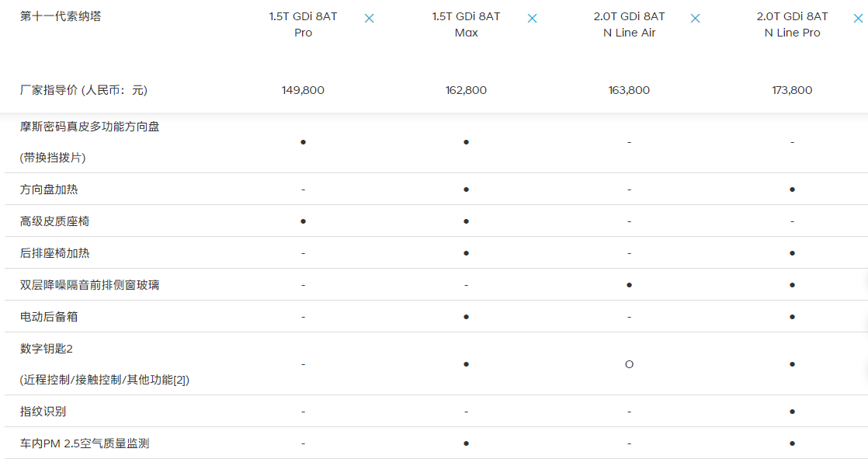868x459 pixels.
Task: Select the 1.5T GDi 8AT Pro heading
Action: (x=303, y=24)
